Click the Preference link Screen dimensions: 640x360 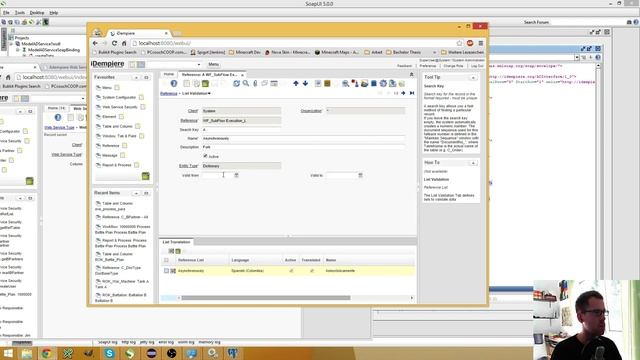point(428,66)
